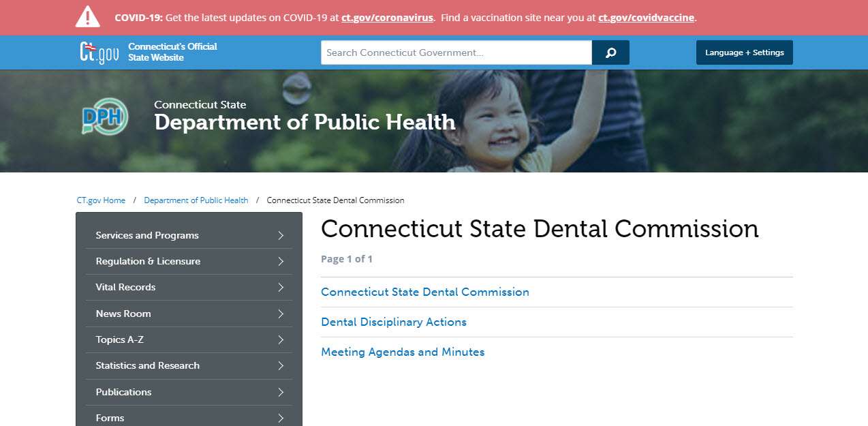
Task: Select Publications in the sidebar
Action: 123,392
